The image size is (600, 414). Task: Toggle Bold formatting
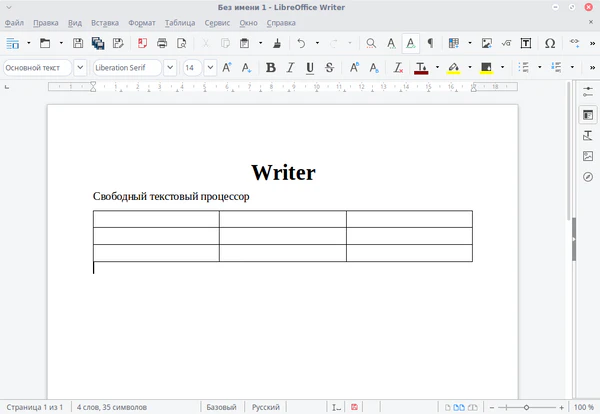(x=270, y=68)
